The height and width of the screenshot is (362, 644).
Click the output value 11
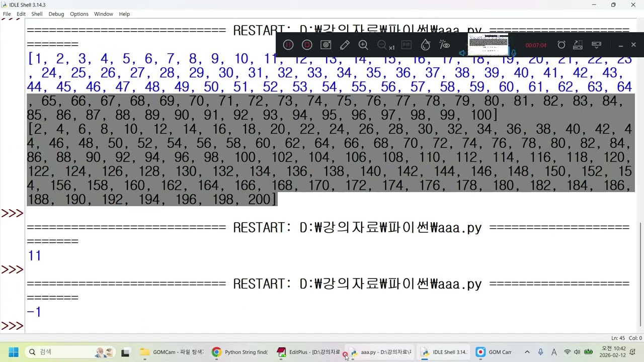click(x=34, y=256)
